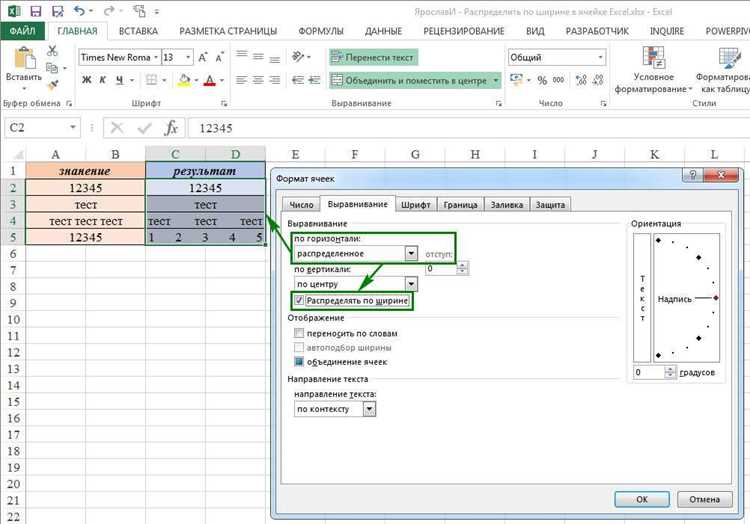Click the Percent style icon
The height and width of the screenshot is (524, 750).
pyautogui.click(x=542, y=80)
